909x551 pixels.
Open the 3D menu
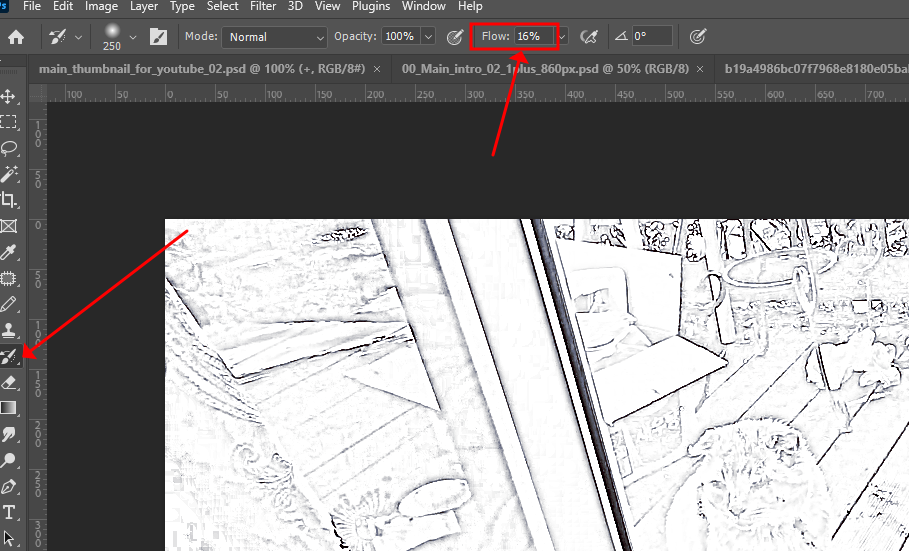(x=295, y=6)
